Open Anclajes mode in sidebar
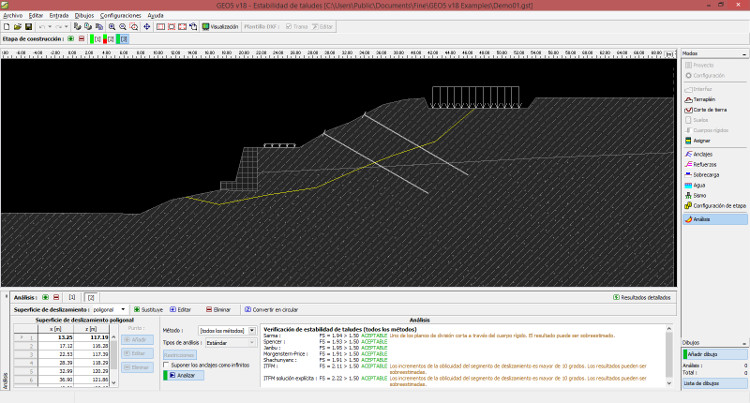 pos(702,154)
